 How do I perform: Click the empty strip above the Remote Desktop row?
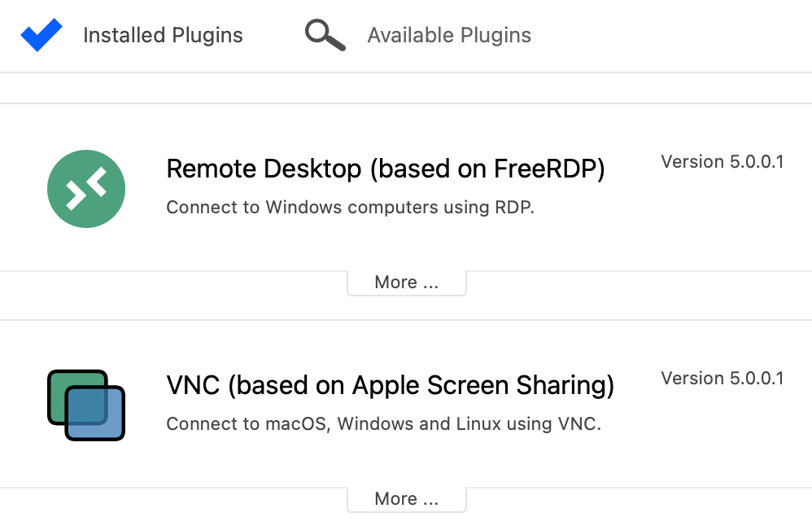click(x=406, y=88)
